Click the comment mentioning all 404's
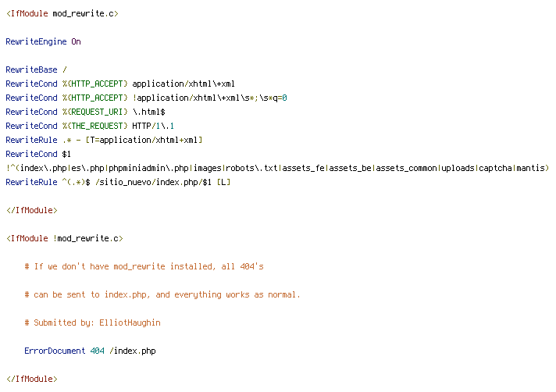556x392 pixels. 144,266
